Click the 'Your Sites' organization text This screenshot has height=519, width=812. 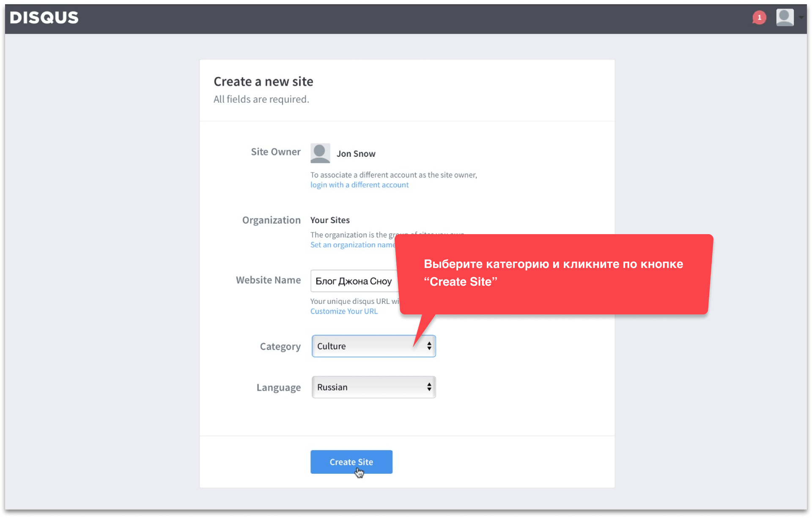pyautogui.click(x=330, y=220)
